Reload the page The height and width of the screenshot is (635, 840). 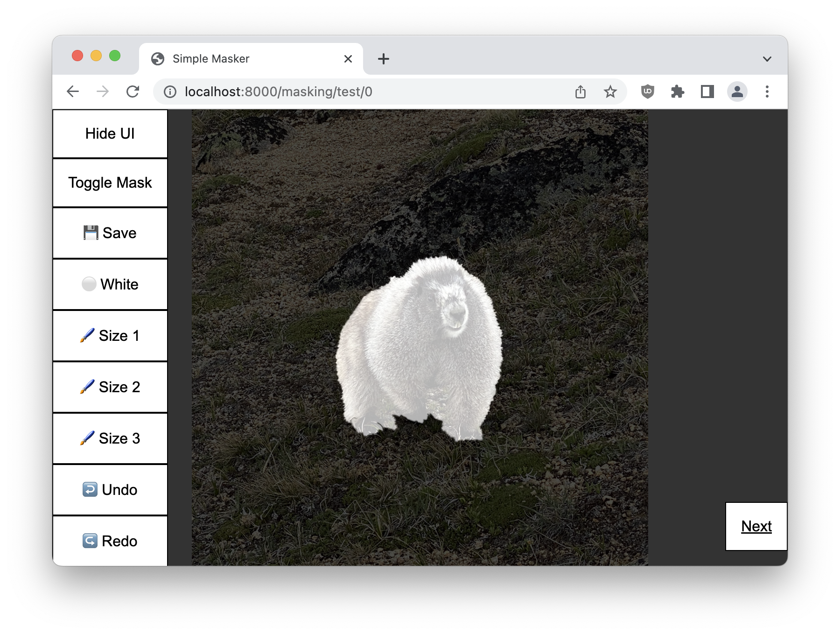pyautogui.click(x=133, y=92)
